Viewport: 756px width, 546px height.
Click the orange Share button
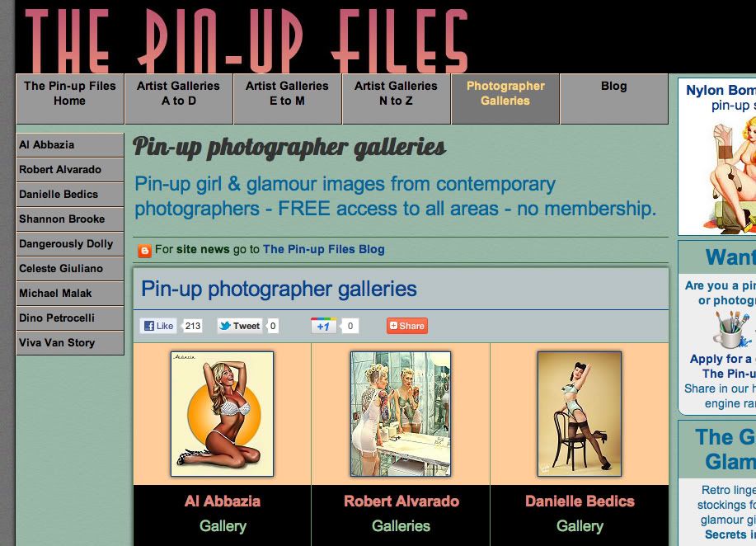(x=407, y=326)
